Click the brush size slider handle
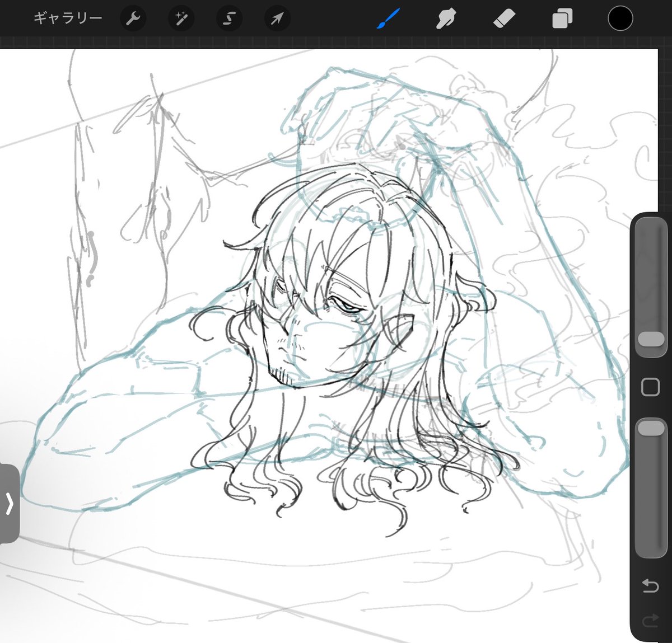 (x=651, y=340)
